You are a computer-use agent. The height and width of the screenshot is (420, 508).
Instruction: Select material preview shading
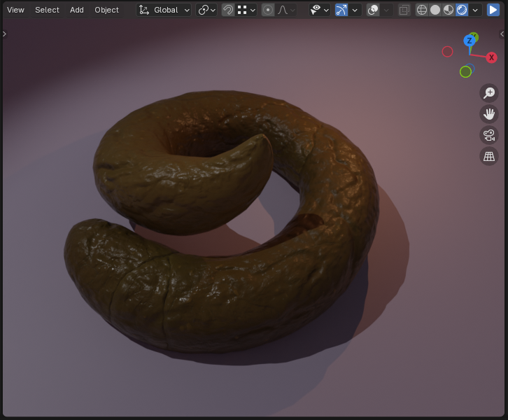coord(449,10)
